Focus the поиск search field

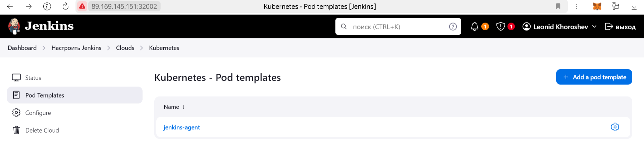click(398, 27)
